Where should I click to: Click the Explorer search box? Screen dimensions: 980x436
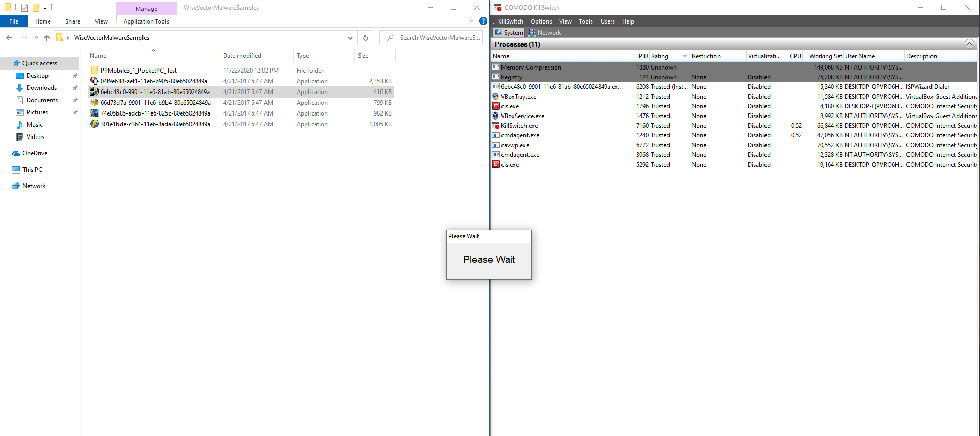coord(431,38)
